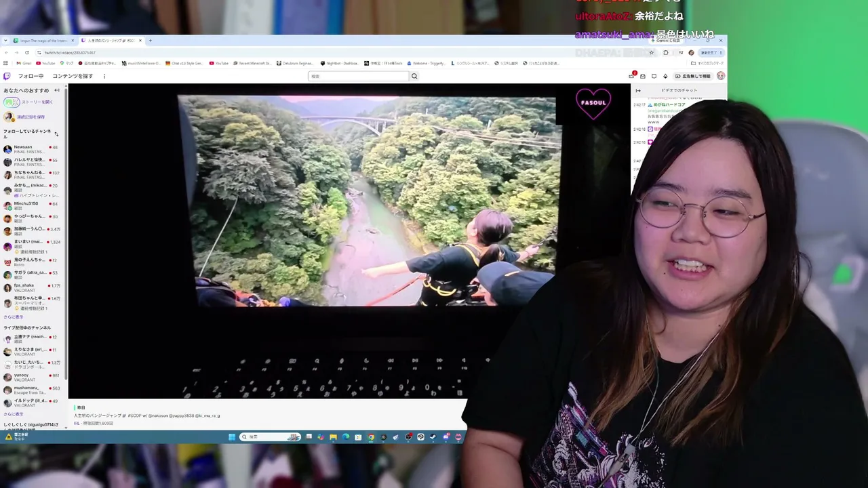Viewport: 868px width, 488px height.
Task: Bookmark this page with the star icon
Action: [652, 52]
